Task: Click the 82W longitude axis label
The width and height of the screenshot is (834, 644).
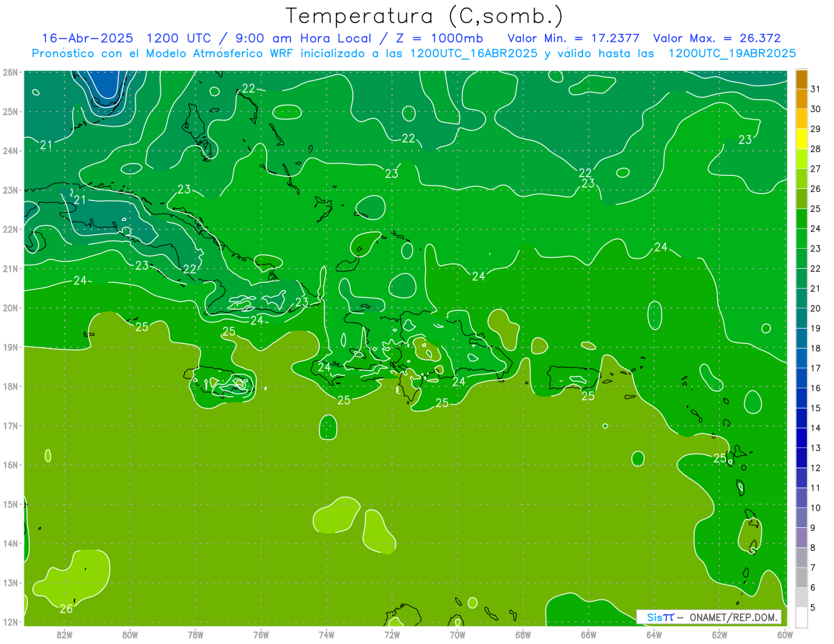Action: (65, 634)
